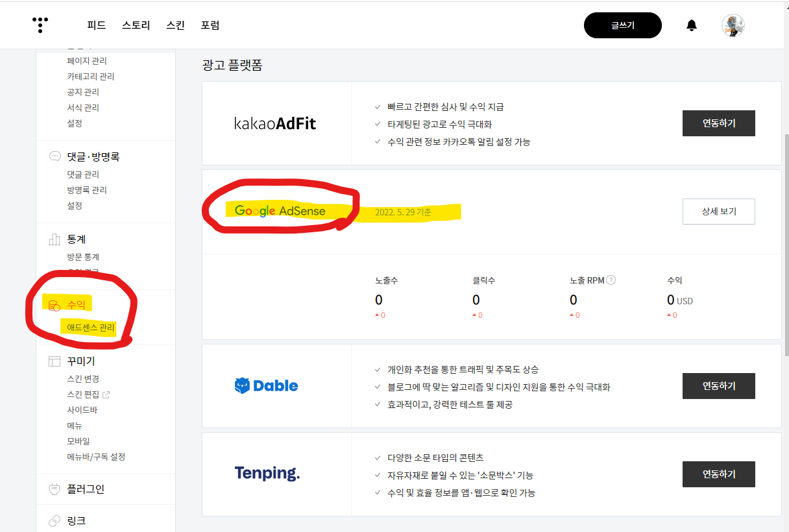The height and width of the screenshot is (532, 789).
Task: Select the 꾸미기 section heading
Action: pos(81,361)
